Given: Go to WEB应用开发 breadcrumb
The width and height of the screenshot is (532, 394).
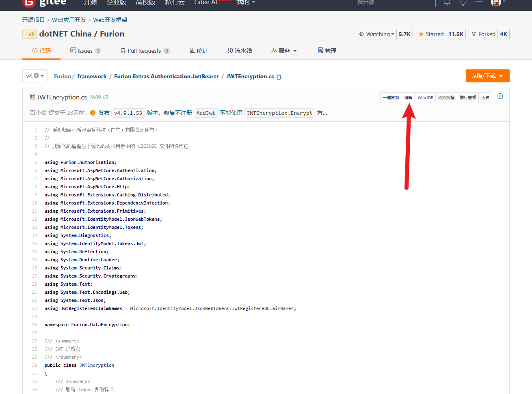Looking at the screenshot, I should (x=69, y=20).
